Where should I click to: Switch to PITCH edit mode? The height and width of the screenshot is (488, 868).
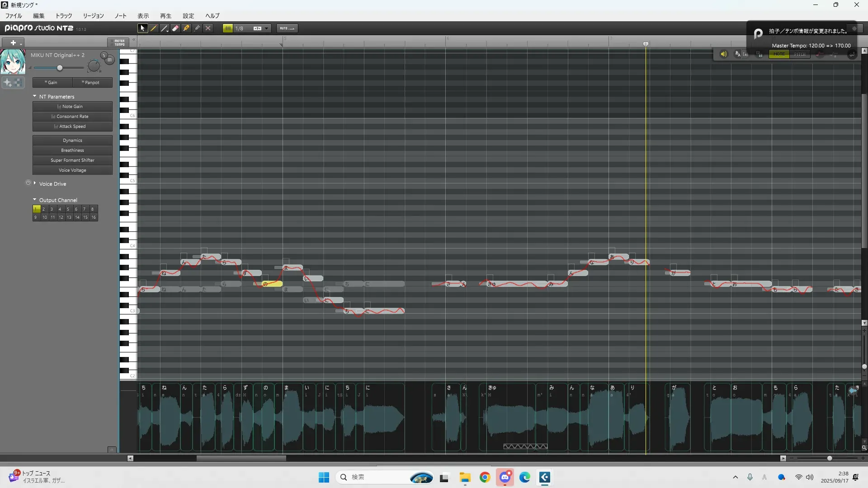pos(800,54)
